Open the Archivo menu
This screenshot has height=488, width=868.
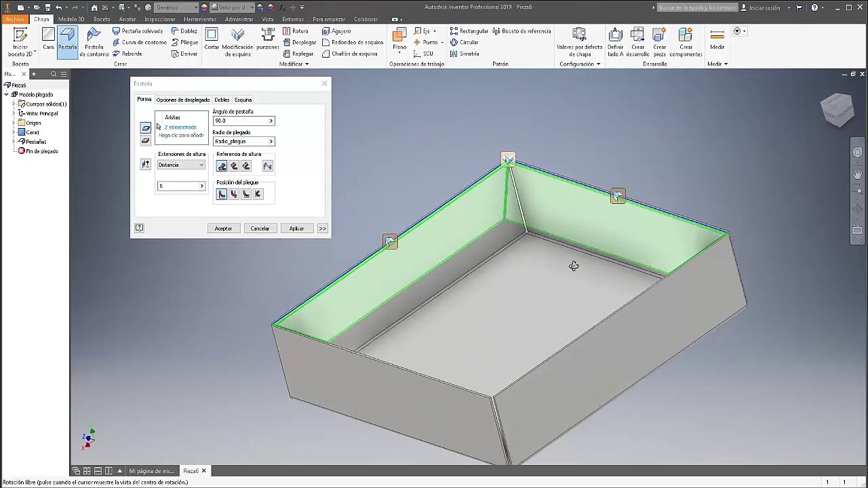point(14,19)
